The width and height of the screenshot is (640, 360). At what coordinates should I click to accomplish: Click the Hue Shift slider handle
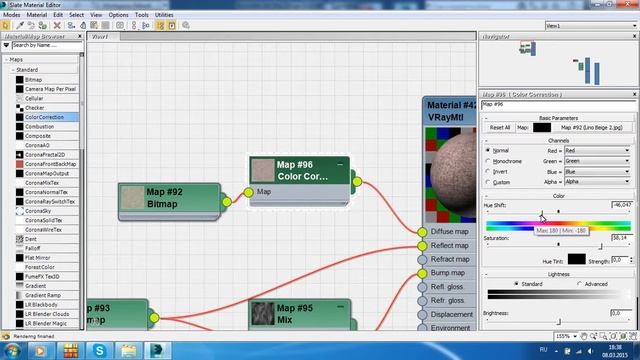[542, 213]
